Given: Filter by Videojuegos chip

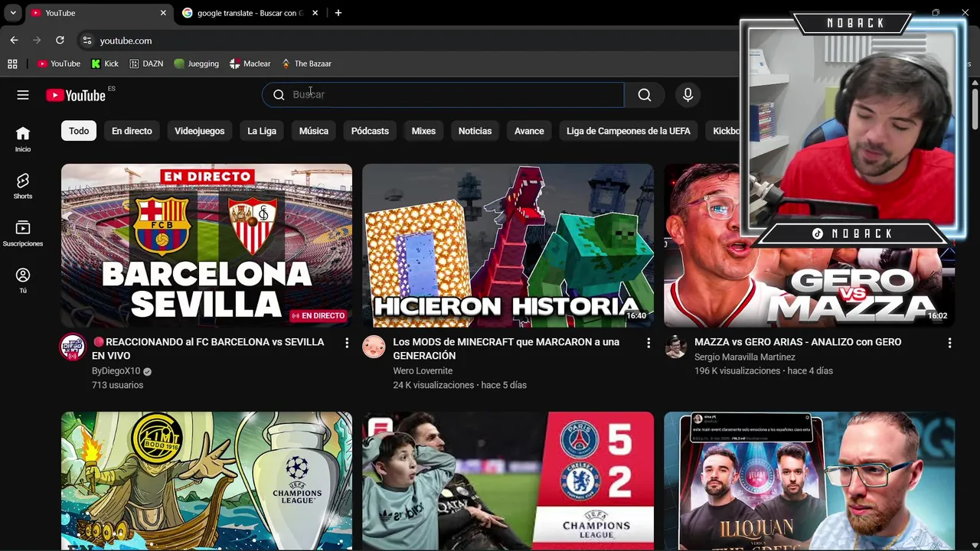Looking at the screenshot, I should 199,131.
